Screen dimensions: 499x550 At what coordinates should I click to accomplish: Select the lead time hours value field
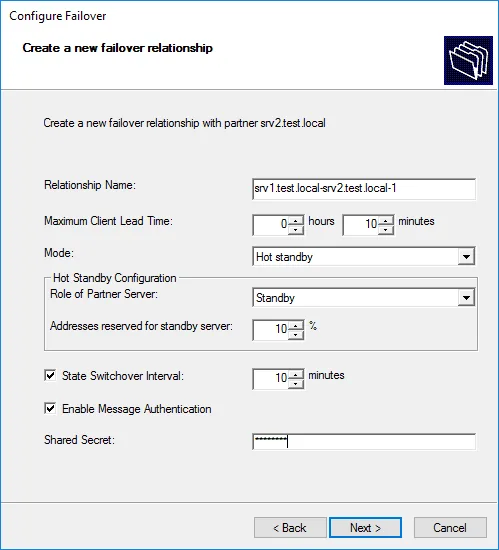(x=271, y=225)
